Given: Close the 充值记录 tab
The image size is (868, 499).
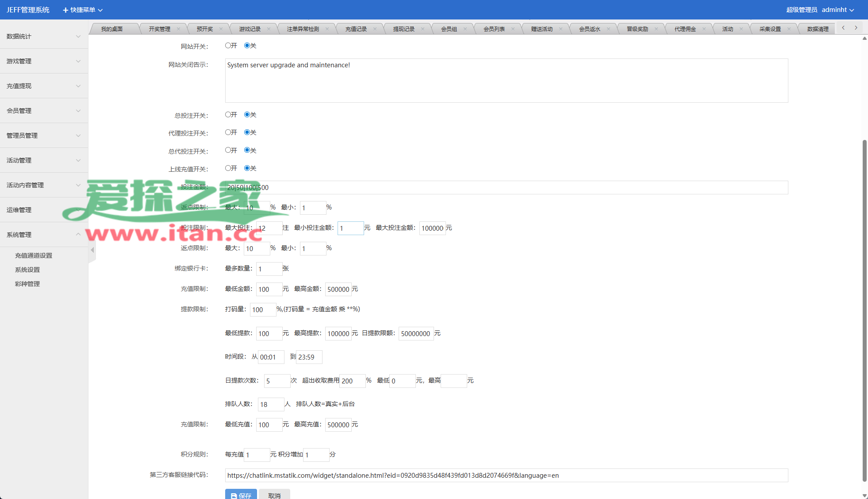Looking at the screenshot, I should (x=375, y=29).
